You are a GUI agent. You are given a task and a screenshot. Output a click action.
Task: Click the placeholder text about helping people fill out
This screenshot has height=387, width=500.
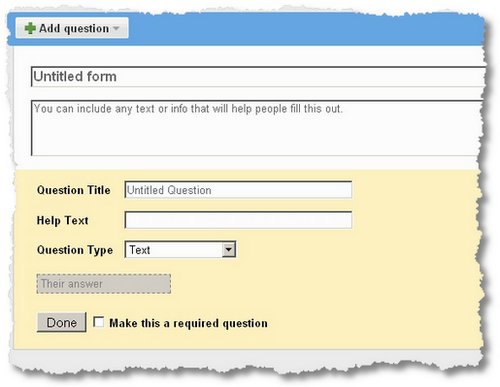(188, 109)
